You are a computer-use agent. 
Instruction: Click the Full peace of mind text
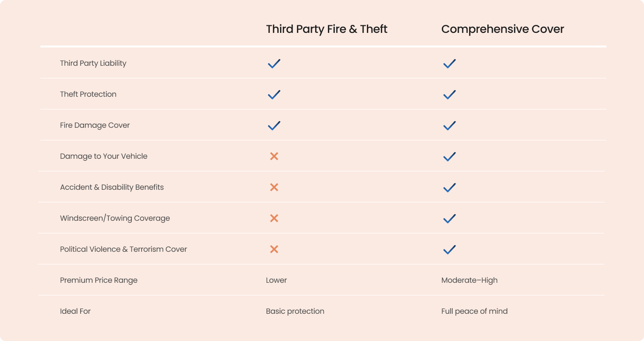click(x=474, y=311)
